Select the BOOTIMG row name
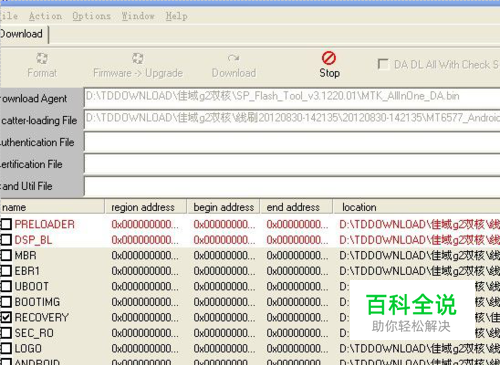The image size is (500, 365). [x=37, y=302]
